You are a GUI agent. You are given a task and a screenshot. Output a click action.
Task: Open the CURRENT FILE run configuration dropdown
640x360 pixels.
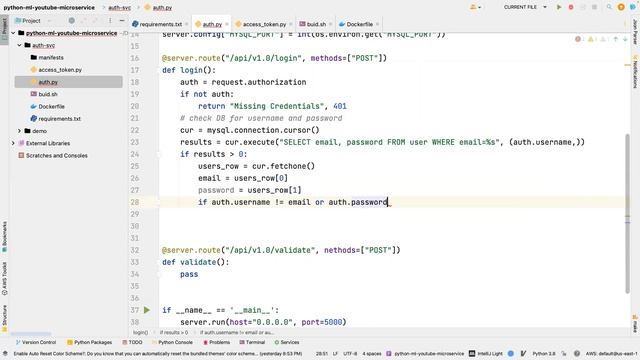(x=525, y=7)
